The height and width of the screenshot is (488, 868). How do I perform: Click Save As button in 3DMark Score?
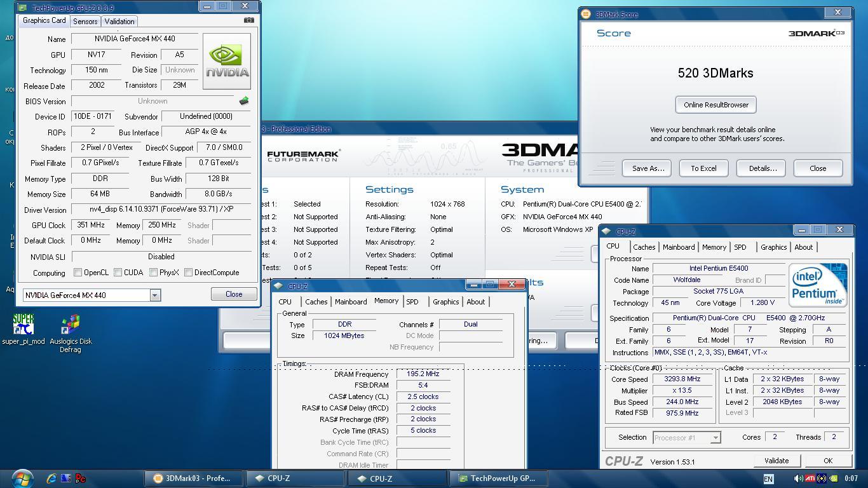pos(648,168)
